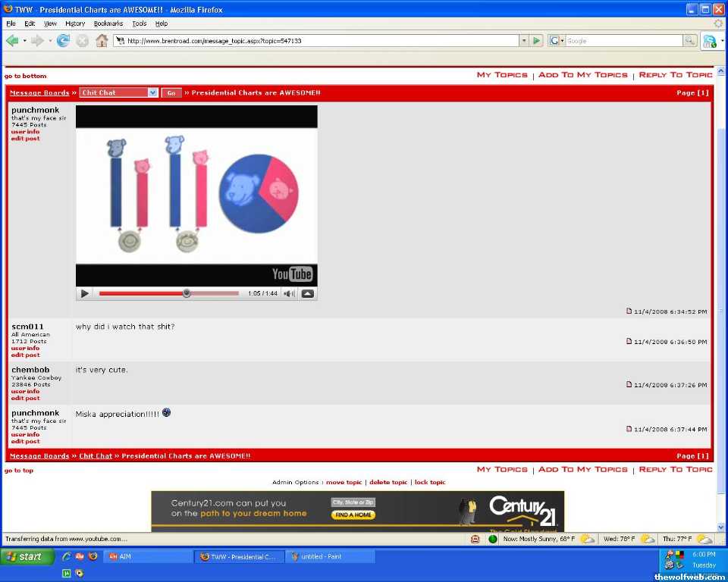Click the Stop loading icon
The width and height of the screenshot is (728, 582).
82,41
